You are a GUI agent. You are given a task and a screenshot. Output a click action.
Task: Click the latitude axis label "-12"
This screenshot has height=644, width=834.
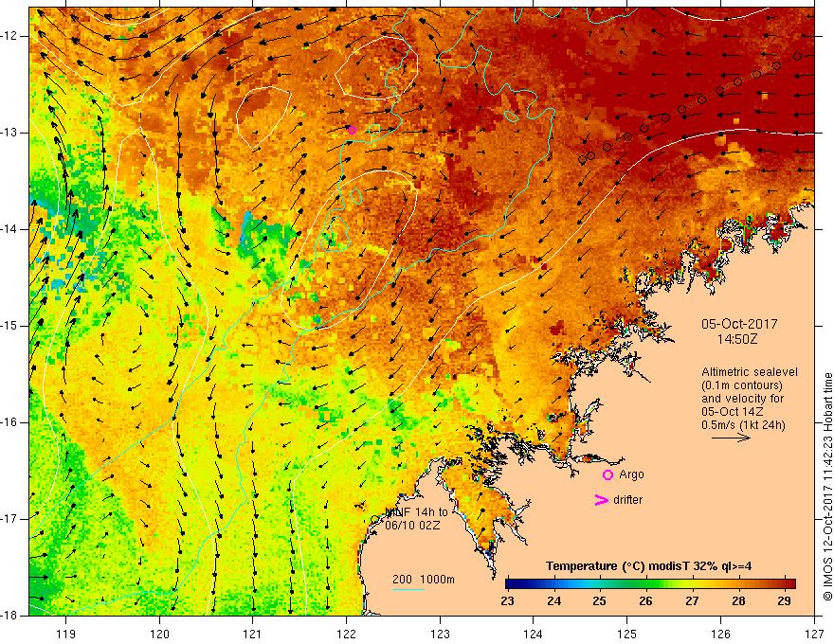tap(10, 36)
